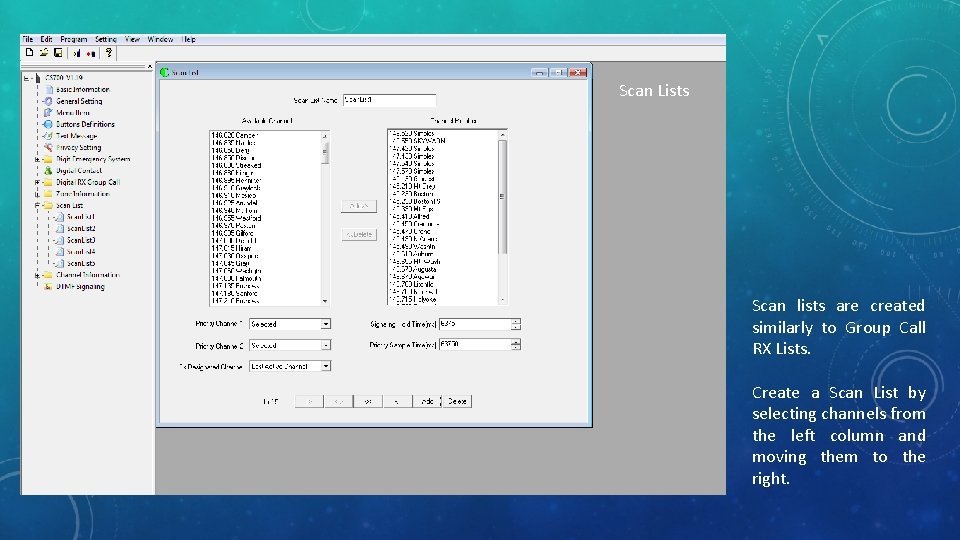
Task: Select the Menu Item icon in tree
Action: [48, 113]
